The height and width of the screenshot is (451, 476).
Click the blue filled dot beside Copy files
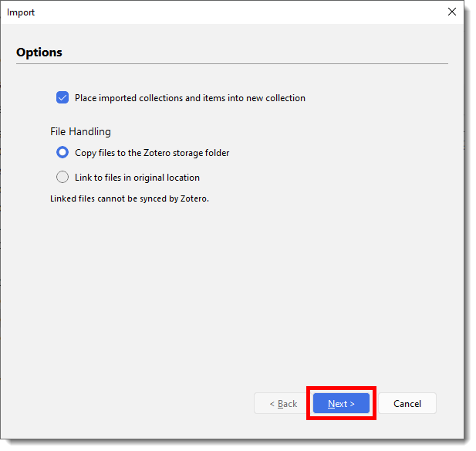coord(63,153)
